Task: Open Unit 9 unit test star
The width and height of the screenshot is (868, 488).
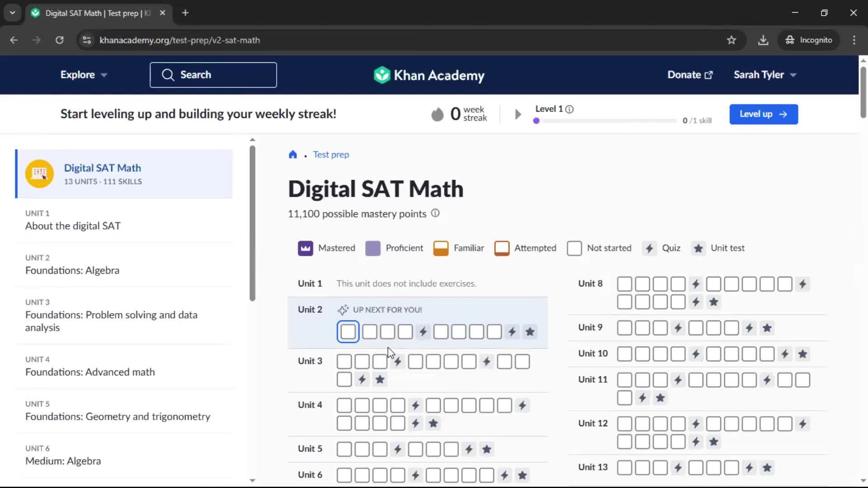Action: click(x=767, y=328)
